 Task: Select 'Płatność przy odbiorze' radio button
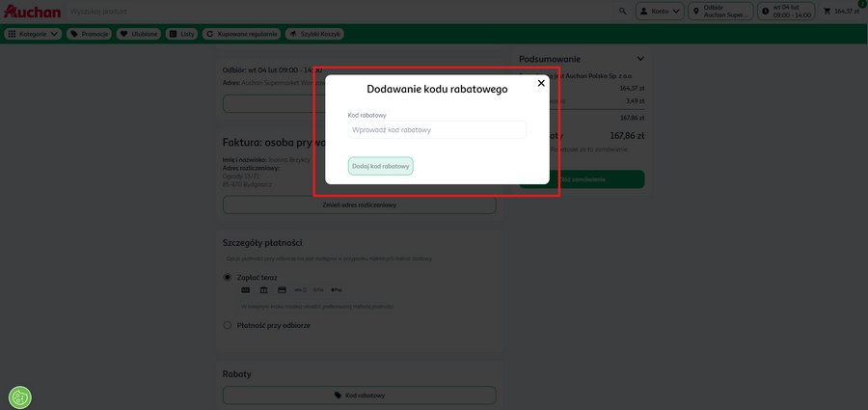point(228,325)
